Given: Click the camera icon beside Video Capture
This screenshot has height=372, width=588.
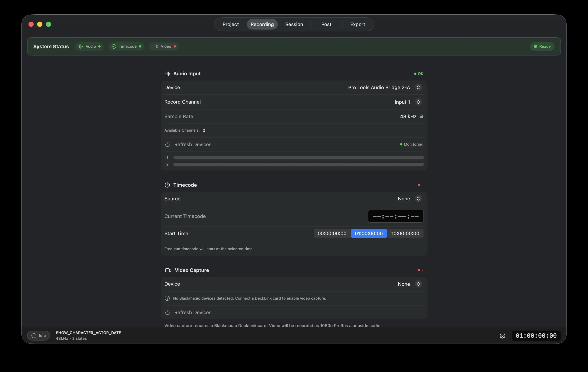Looking at the screenshot, I should click(168, 270).
